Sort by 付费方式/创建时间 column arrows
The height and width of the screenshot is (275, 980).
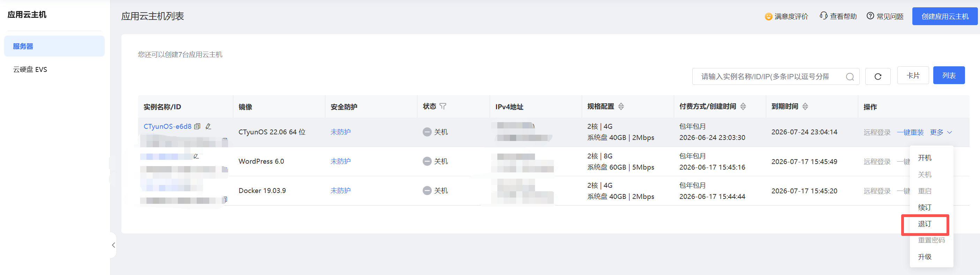pyautogui.click(x=743, y=107)
